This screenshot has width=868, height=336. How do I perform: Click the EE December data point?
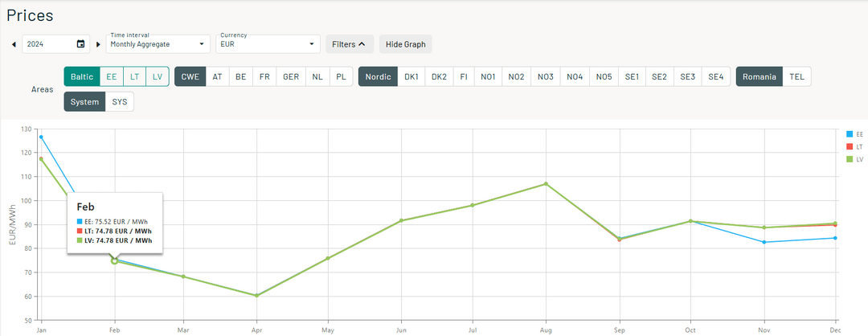tap(835, 238)
